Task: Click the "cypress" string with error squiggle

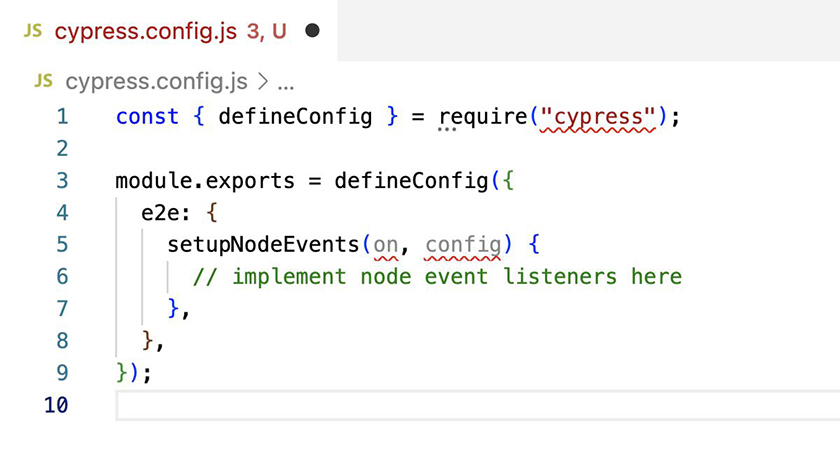Action: click(598, 118)
